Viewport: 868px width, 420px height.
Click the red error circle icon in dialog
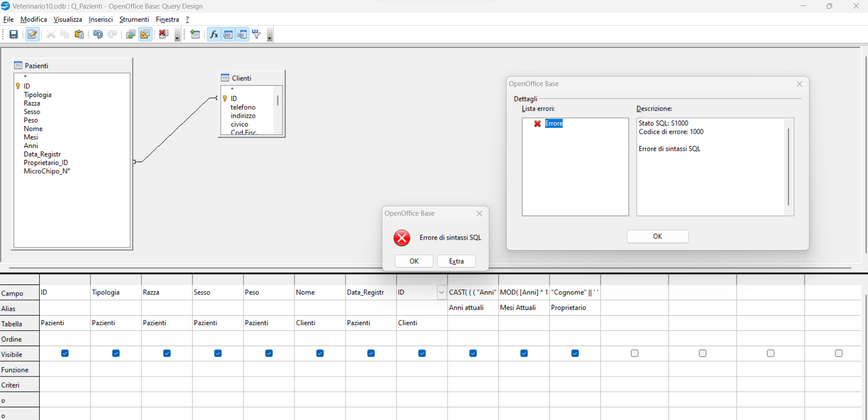tap(402, 238)
